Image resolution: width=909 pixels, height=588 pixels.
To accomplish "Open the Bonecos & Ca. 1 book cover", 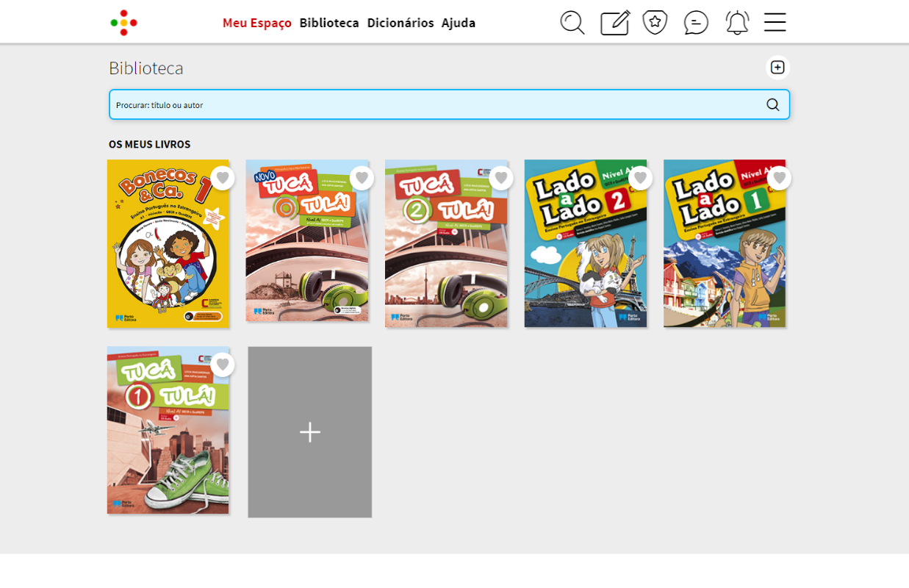I will [x=168, y=243].
